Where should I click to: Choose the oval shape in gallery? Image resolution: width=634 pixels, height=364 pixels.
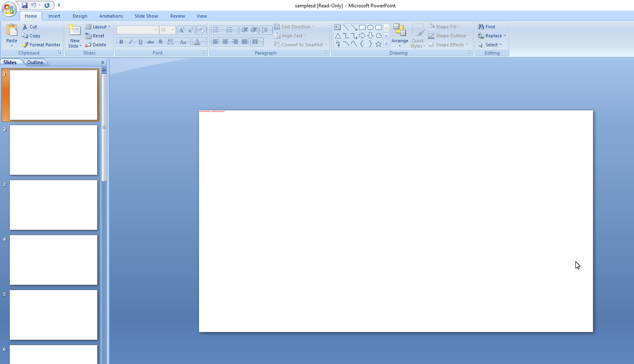coord(370,27)
